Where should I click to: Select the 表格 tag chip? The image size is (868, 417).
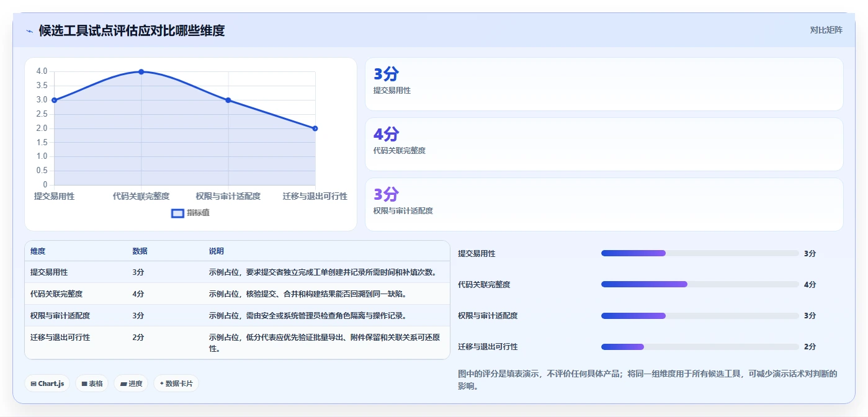tap(92, 383)
